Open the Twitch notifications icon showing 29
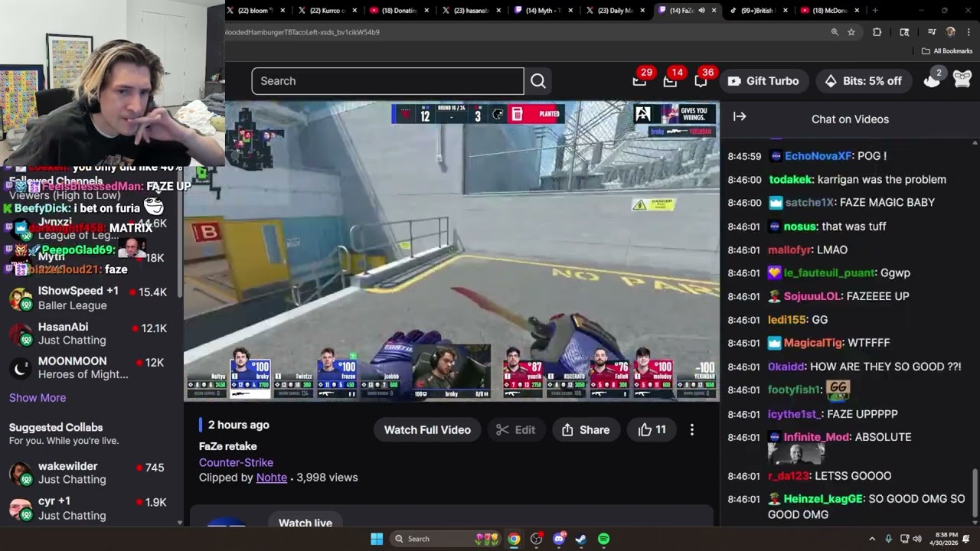 [640, 80]
